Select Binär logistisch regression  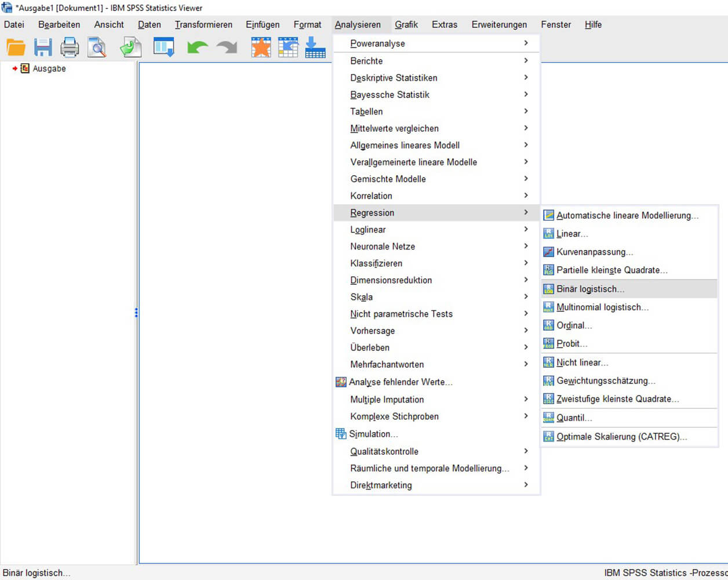tap(590, 289)
